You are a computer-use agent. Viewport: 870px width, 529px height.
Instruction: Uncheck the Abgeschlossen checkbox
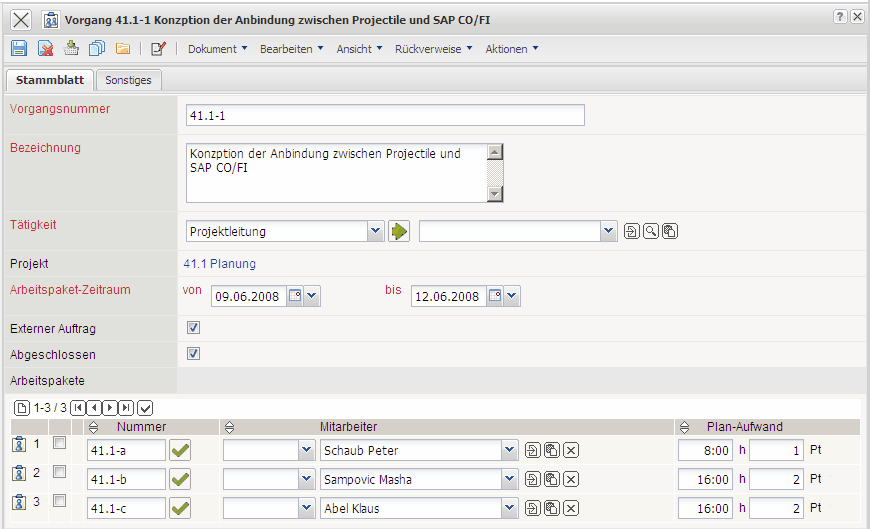tap(194, 353)
